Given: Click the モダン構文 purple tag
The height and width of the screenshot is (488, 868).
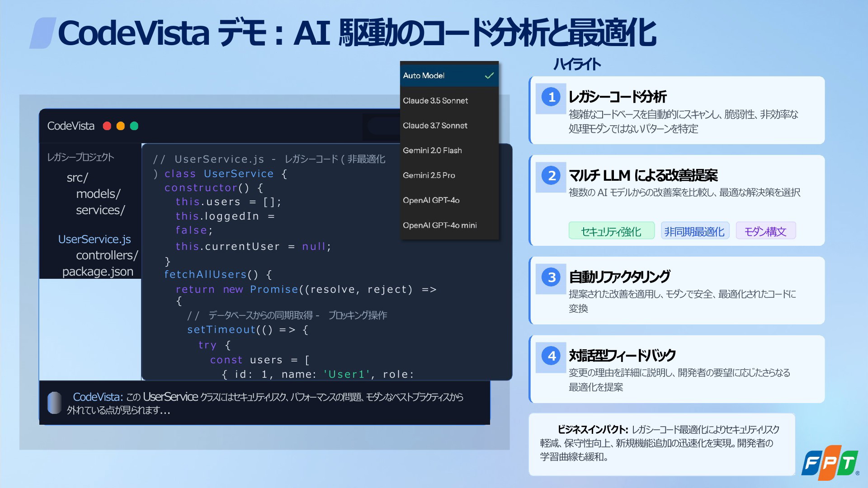Looking at the screenshot, I should tap(765, 231).
